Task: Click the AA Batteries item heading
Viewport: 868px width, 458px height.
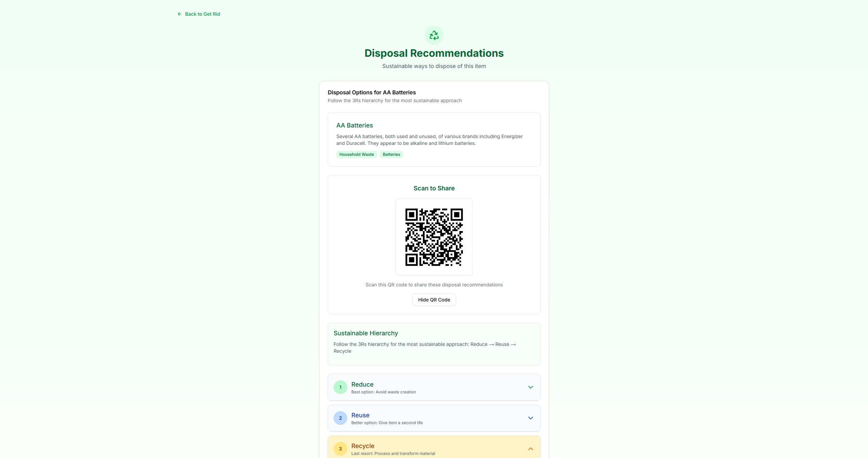Action: coord(354,125)
